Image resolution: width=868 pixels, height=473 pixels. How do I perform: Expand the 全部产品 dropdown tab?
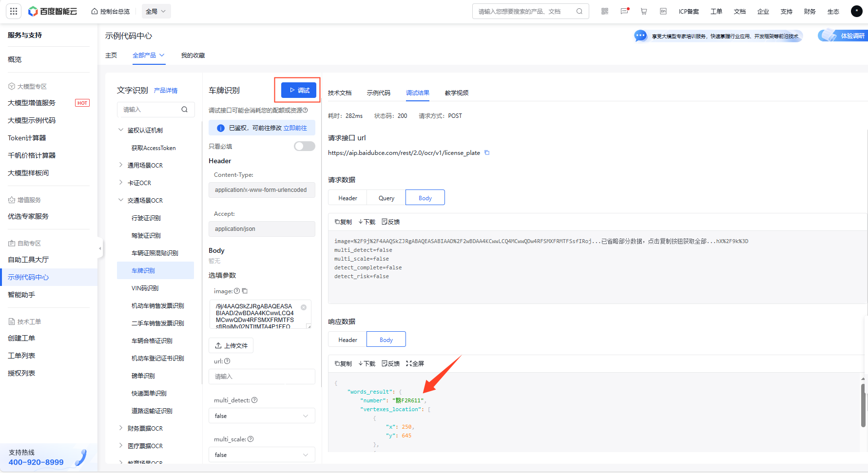[149, 55]
